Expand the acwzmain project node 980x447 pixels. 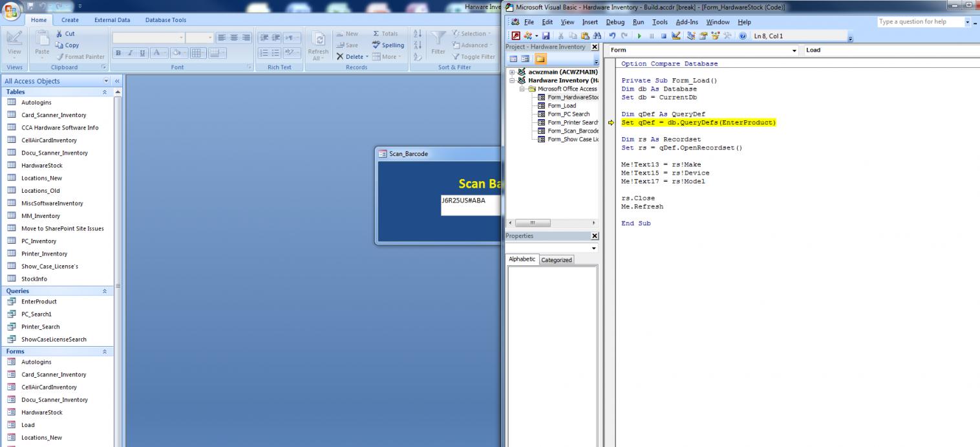tap(512, 72)
